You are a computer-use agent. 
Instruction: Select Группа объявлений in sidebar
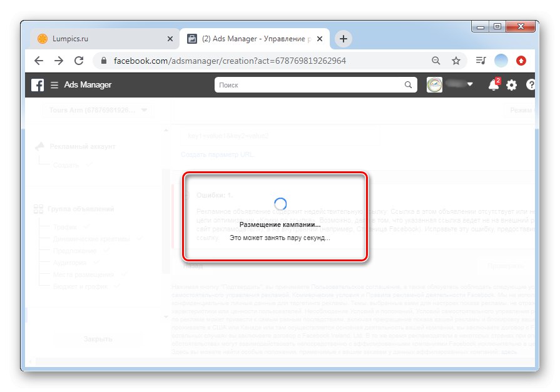point(81,209)
